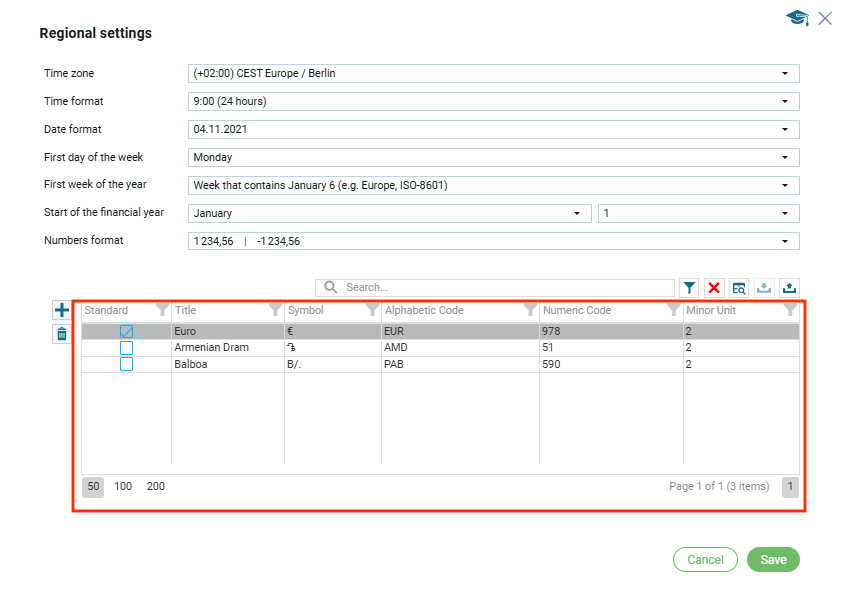Click into the currency Search field

pyautogui.click(x=505, y=288)
